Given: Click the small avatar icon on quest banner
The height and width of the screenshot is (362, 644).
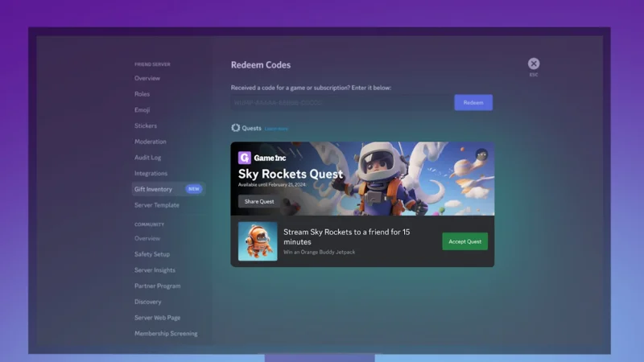Looking at the screenshot, I should pyautogui.click(x=481, y=155).
